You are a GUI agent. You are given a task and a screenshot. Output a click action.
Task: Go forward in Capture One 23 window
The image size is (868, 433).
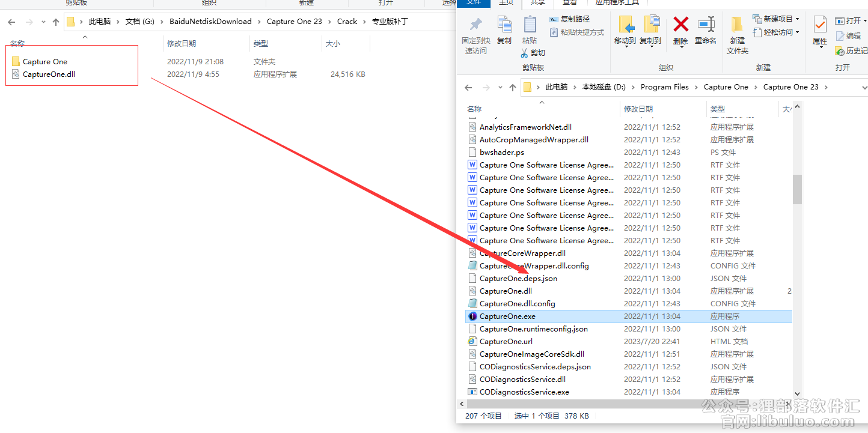485,87
